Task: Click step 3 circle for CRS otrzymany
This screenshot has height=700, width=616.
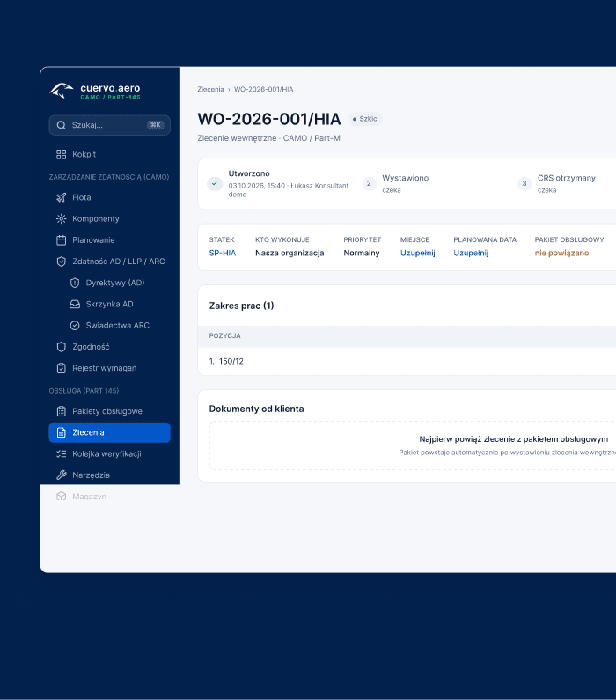Action: (x=524, y=183)
